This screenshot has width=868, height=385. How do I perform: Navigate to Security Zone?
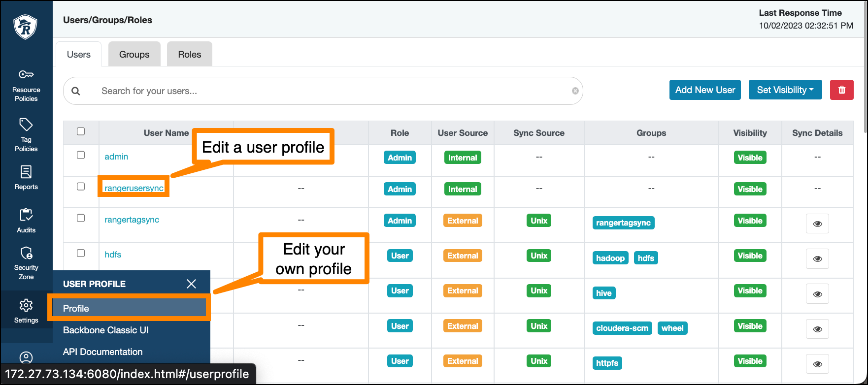26,263
